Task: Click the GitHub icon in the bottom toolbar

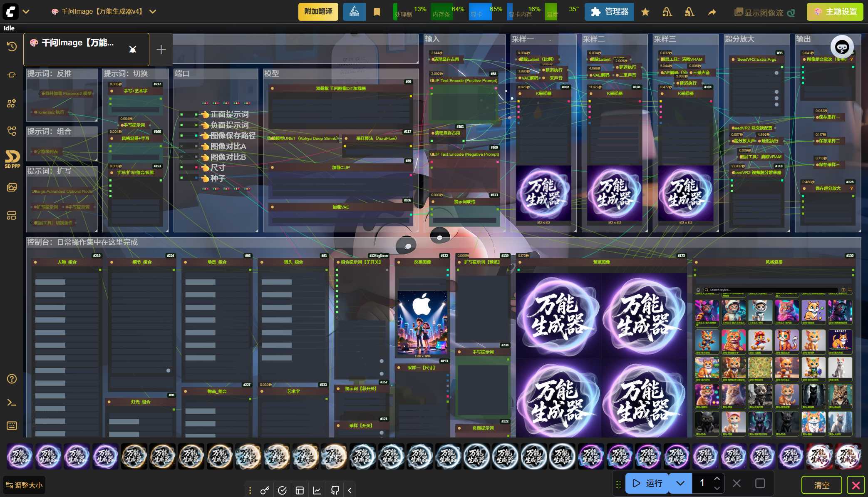Action: (335, 490)
